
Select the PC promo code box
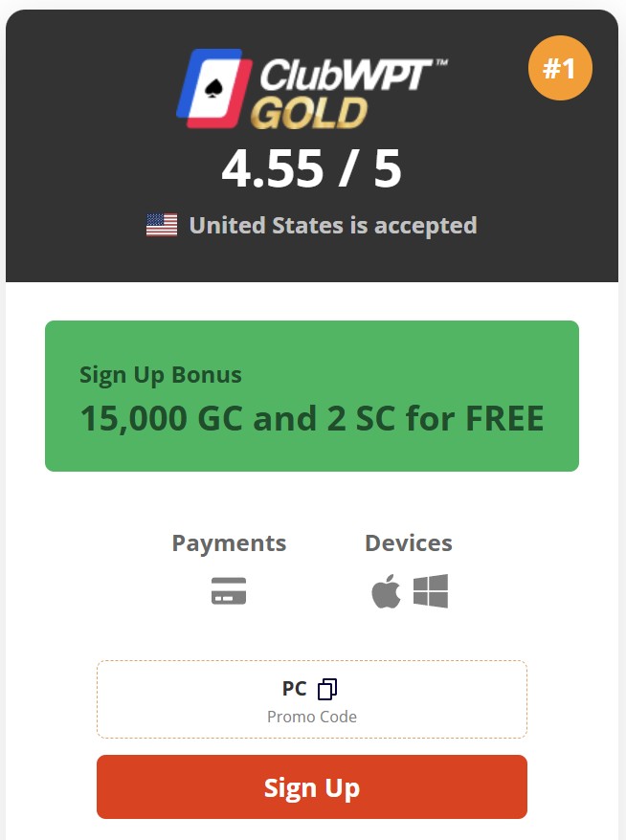(x=312, y=699)
